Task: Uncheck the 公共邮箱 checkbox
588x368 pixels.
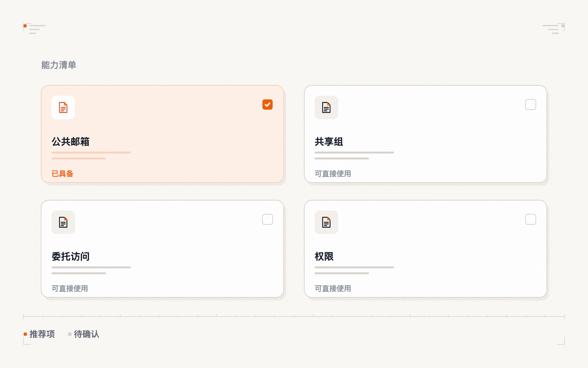Action: point(268,105)
